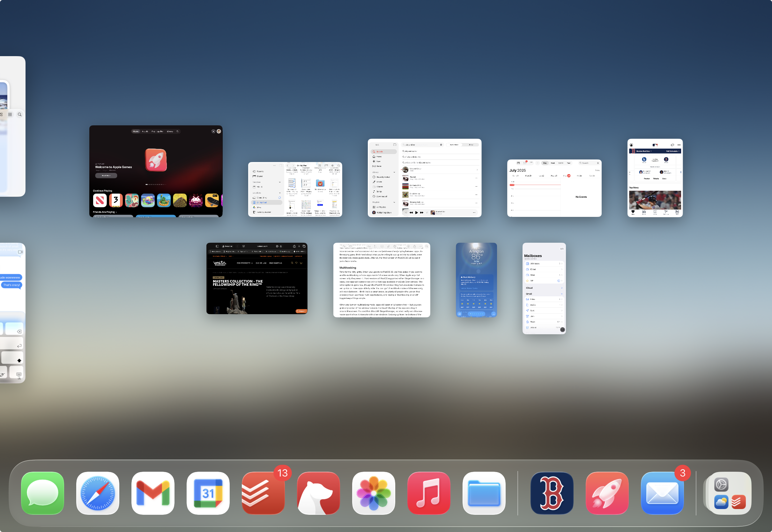Open Todoist from the Dock
Screen dimensions: 772x532
click(263, 493)
